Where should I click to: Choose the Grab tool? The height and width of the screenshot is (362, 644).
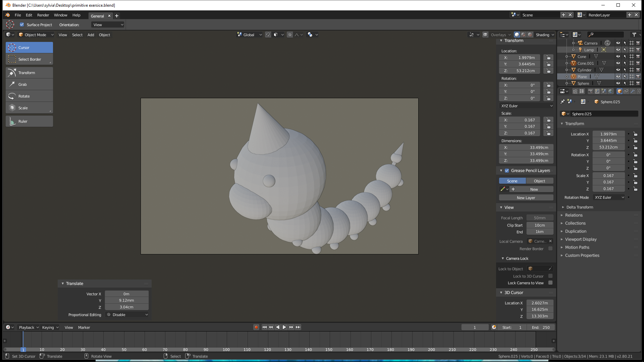coord(29,84)
